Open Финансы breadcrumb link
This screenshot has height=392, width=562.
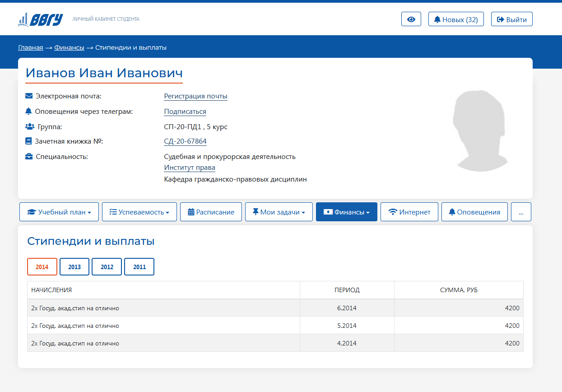pyautogui.click(x=69, y=47)
